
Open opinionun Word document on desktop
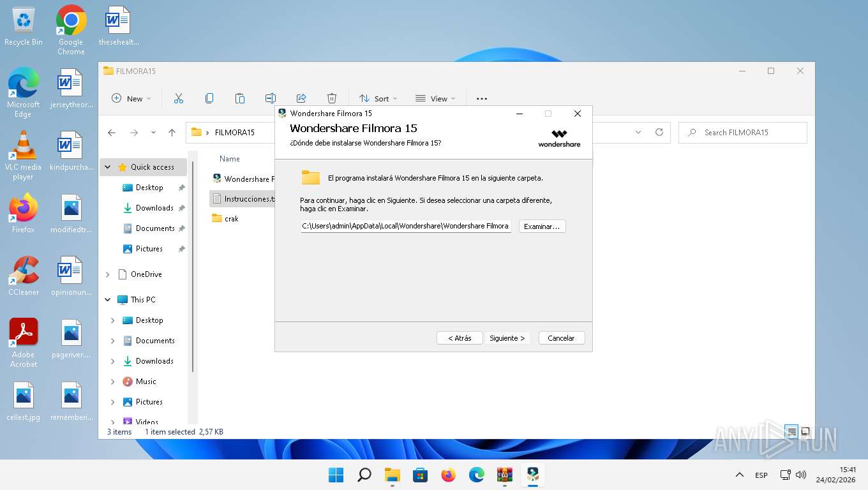pos(71,276)
